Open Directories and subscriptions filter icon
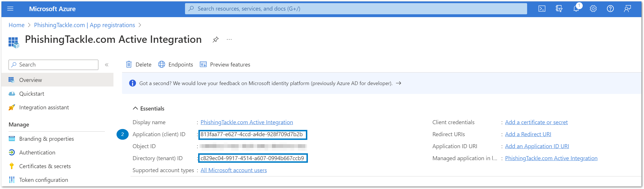The width and height of the screenshot is (644, 189). click(559, 9)
